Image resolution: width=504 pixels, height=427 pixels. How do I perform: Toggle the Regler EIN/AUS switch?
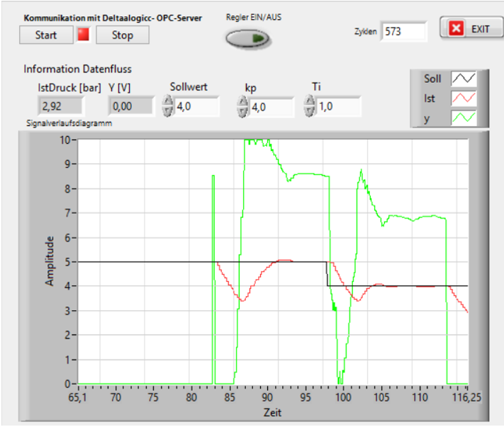point(247,38)
